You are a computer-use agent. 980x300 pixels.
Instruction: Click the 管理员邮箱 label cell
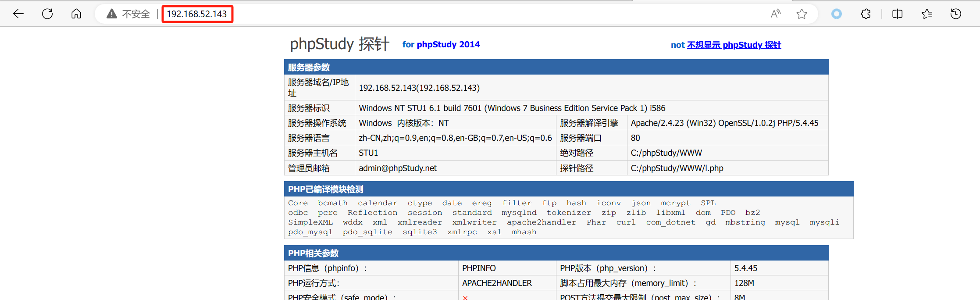(320, 168)
